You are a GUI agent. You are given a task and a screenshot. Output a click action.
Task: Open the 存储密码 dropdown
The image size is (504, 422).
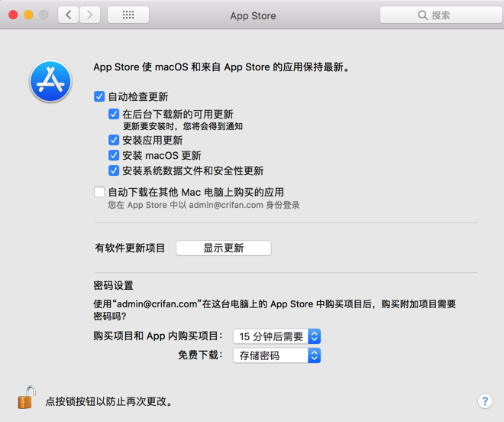tap(276, 355)
